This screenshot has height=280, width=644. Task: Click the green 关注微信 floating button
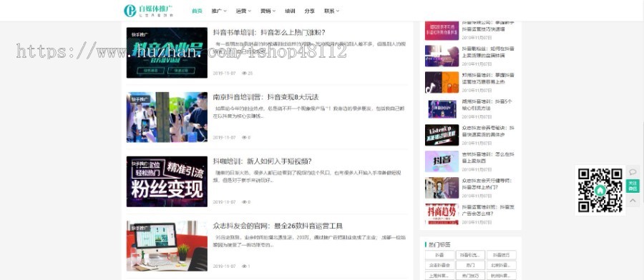[x=633, y=186]
